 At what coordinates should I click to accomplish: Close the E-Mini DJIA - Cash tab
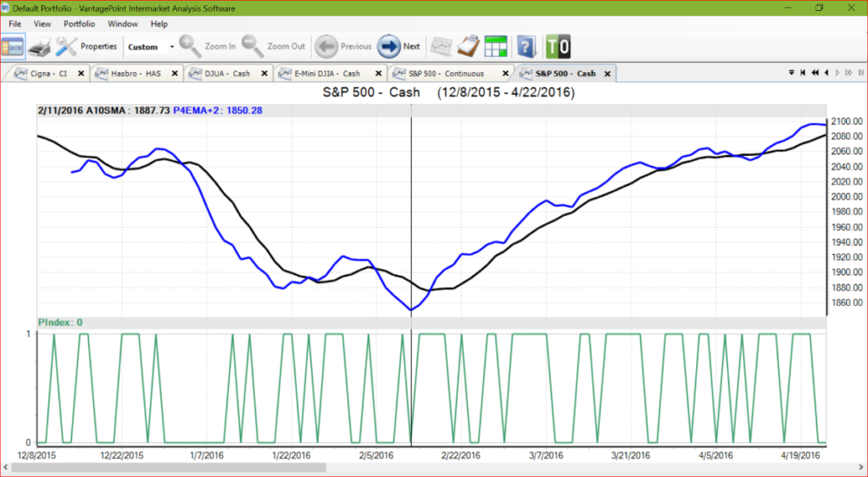pyautogui.click(x=379, y=73)
